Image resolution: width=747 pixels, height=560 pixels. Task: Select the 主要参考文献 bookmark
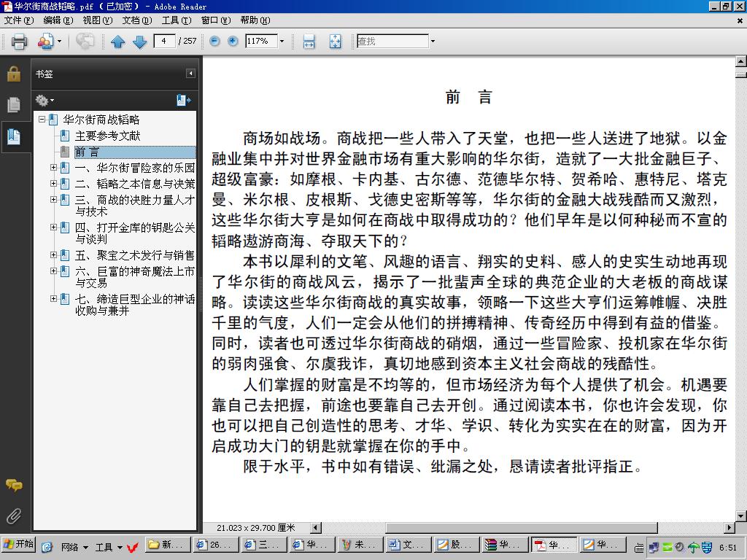pyautogui.click(x=108, y=136)
